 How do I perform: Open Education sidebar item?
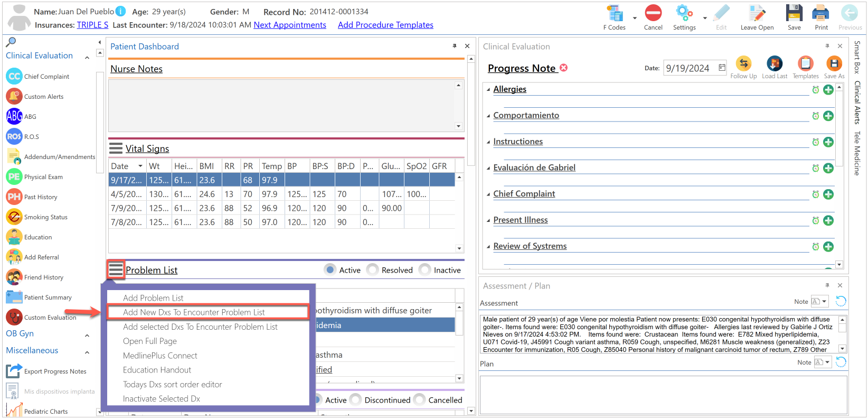[14, 237]
